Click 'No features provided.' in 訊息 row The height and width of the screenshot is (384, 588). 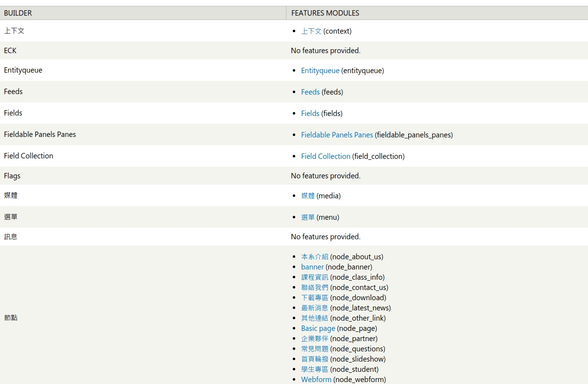pos(325,237)
